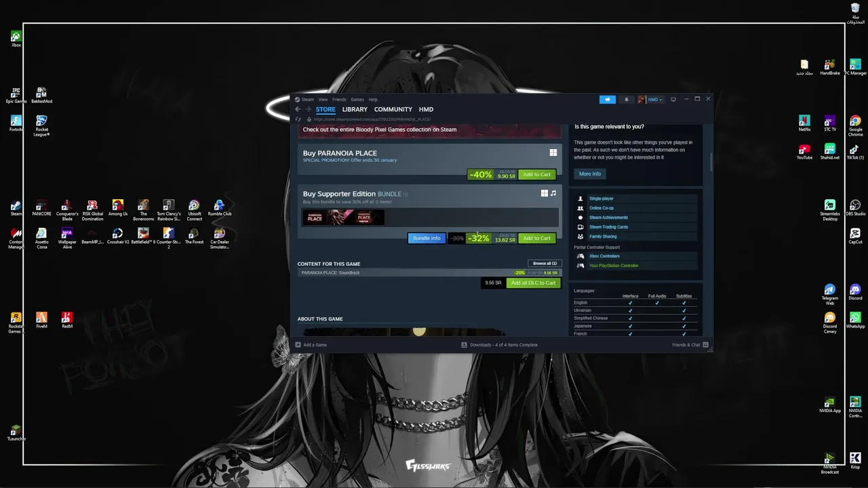Open the Epic Games launcher shortcut
Viewport: 868px width, 488px height.
coord(16,95)
